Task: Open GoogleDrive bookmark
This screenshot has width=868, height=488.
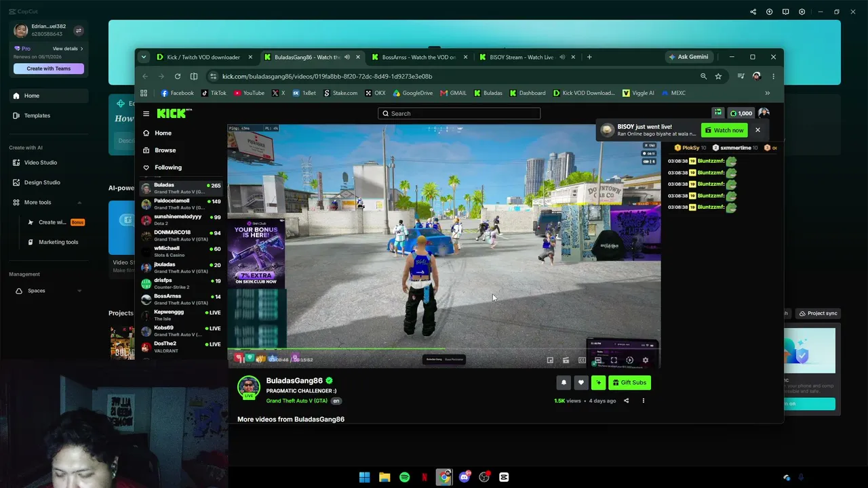Action: pyautogui.click(x=414, y=93)
